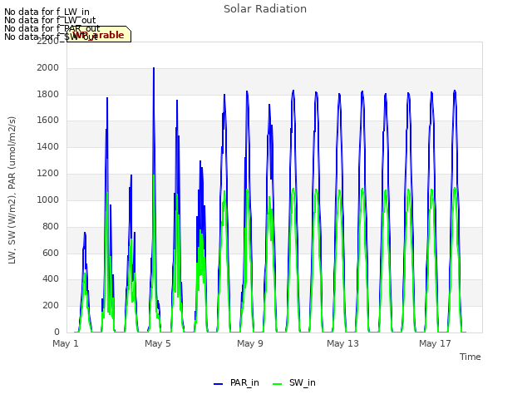Click the WP_arable site label box
The image size is (532, 399).
tap(99, 34)
